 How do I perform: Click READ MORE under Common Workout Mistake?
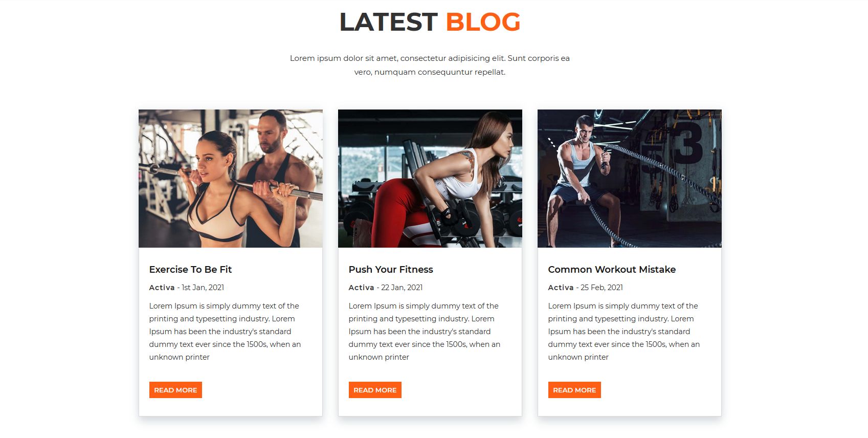[574, 390]
